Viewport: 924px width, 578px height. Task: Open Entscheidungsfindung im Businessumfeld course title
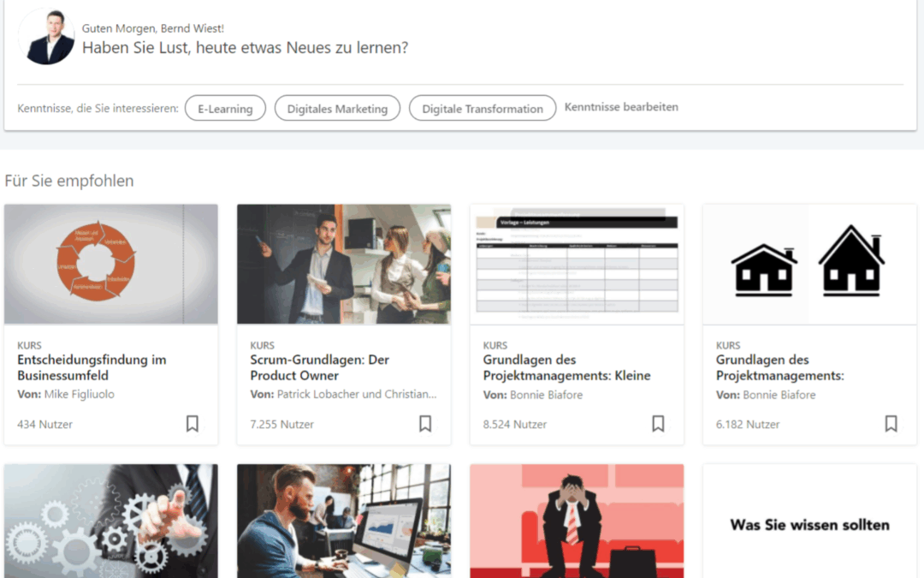92,367
